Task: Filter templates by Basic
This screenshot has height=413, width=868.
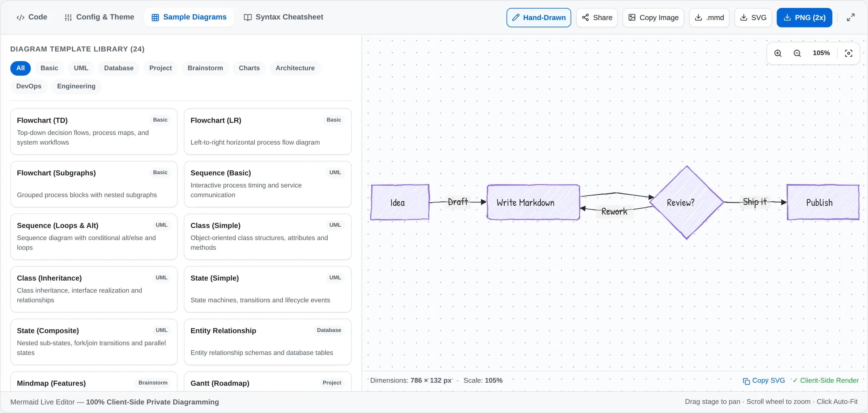Action: pyautogui.click(x=49, y=68)
